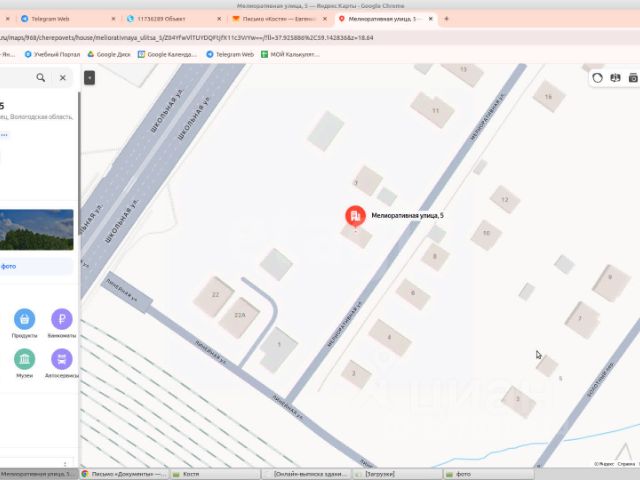This screenshot has height=480, width=640.
Task: Open the Письмо «Документы» taskbar window
Action: (124, 474)
